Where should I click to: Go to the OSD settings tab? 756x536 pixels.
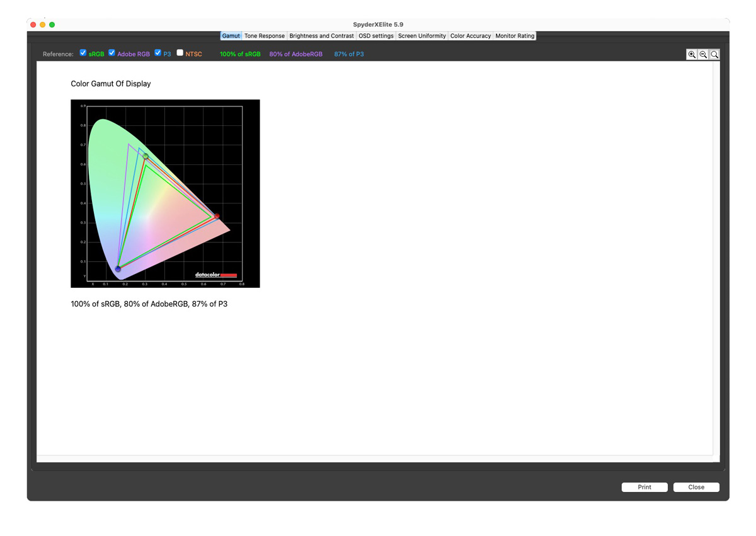[376, 36]
